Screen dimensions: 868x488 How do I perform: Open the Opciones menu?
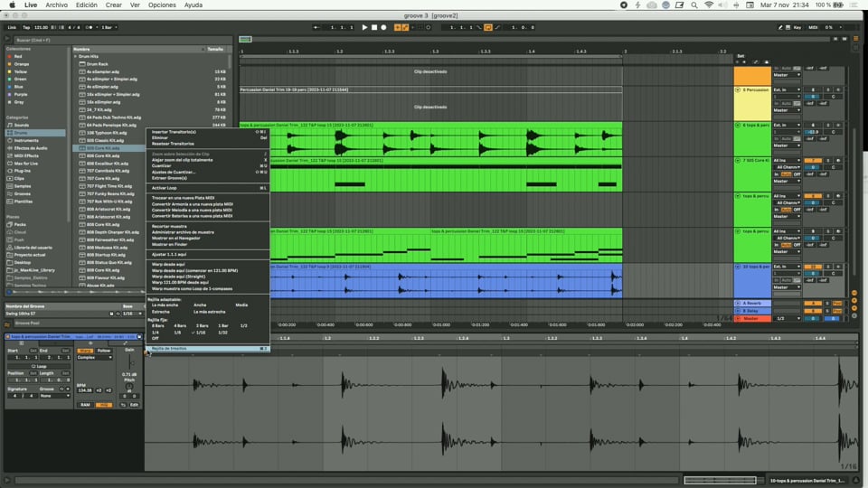162,5
